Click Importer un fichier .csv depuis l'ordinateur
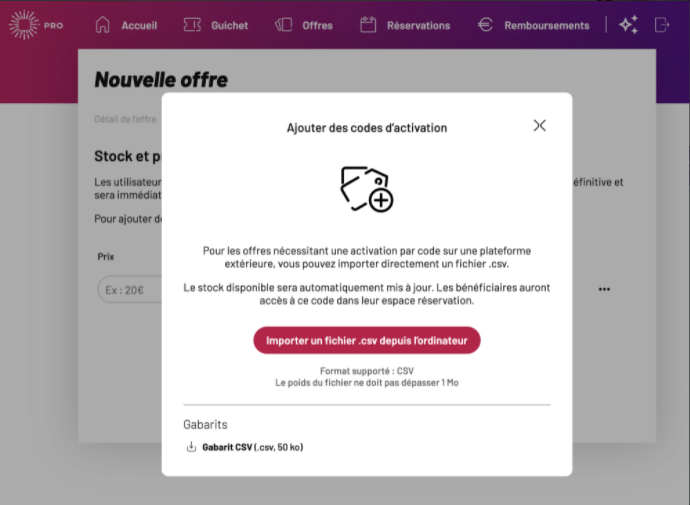The width and height of the screenshot is (690, 505). click(367, 340)
